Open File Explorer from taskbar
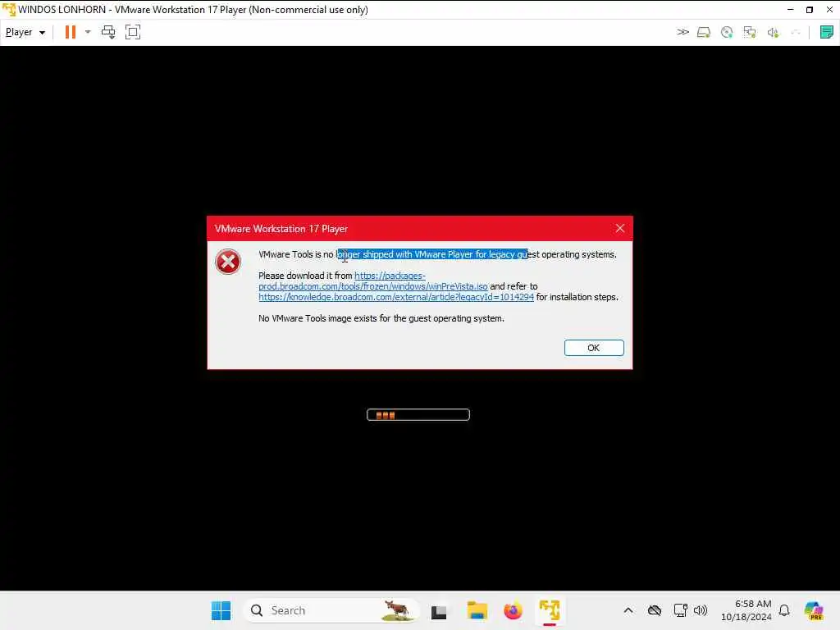Image resolution: width=840 pixels, height=630 pixels. [477, 610]
